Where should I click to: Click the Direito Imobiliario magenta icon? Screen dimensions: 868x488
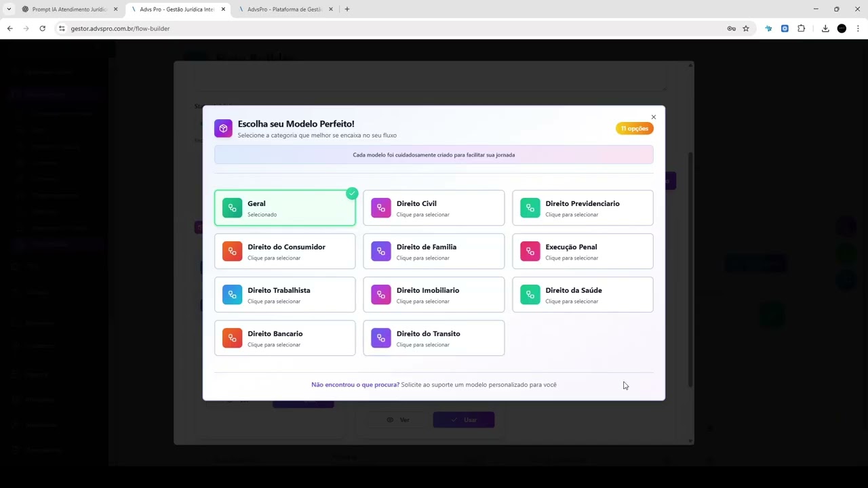coord(381,295)
